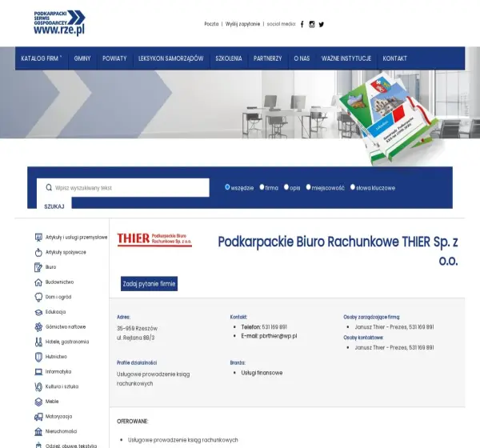Screen dimensions: 480x448
Task: Open the O NAS menu item
Action: 302,58
